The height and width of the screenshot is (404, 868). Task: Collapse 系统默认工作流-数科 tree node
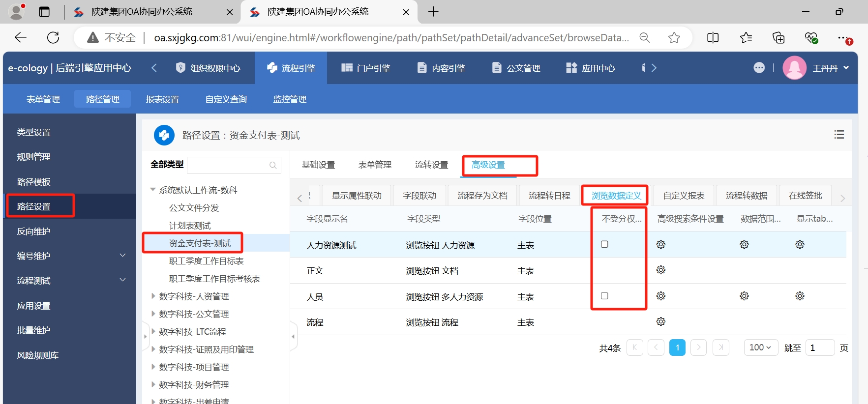153,190
